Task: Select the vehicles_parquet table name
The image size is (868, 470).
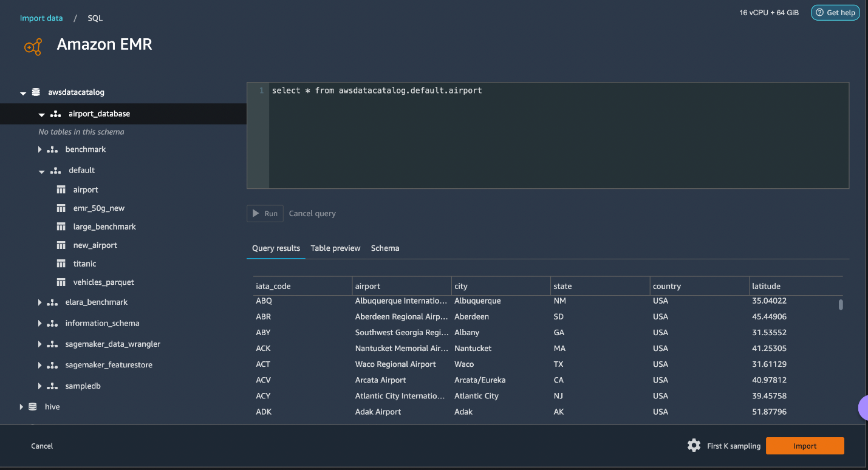Action: tap(103, 282)
